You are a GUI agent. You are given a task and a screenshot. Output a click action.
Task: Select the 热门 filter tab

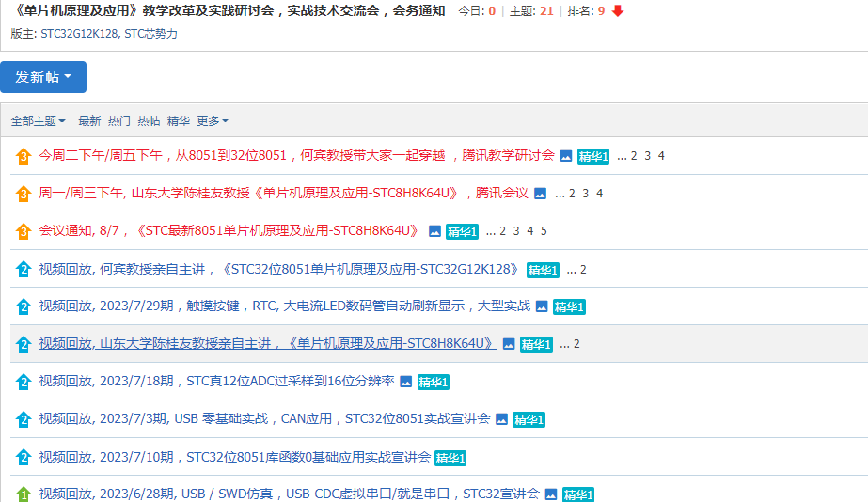pyautogui.click(x=119, y=120)
